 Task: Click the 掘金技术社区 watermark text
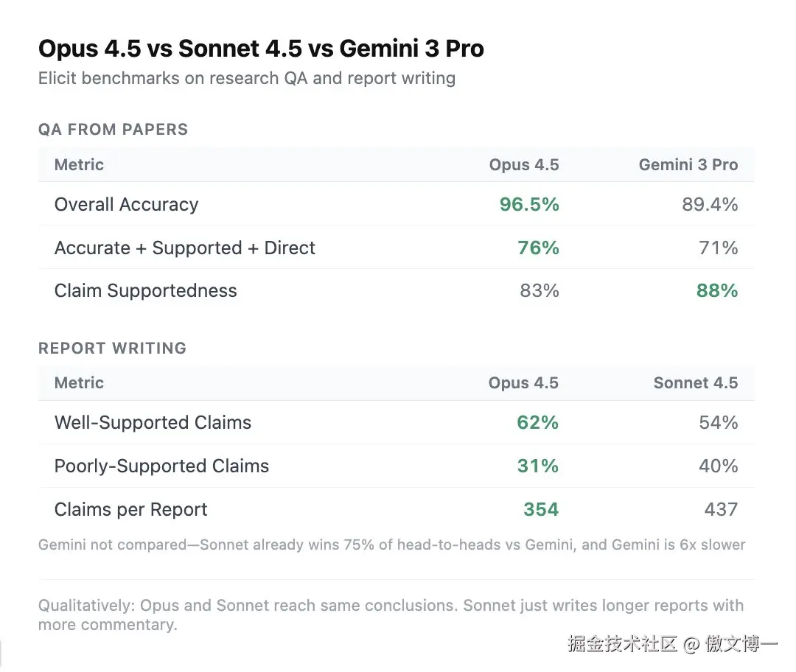coord(622,643)
